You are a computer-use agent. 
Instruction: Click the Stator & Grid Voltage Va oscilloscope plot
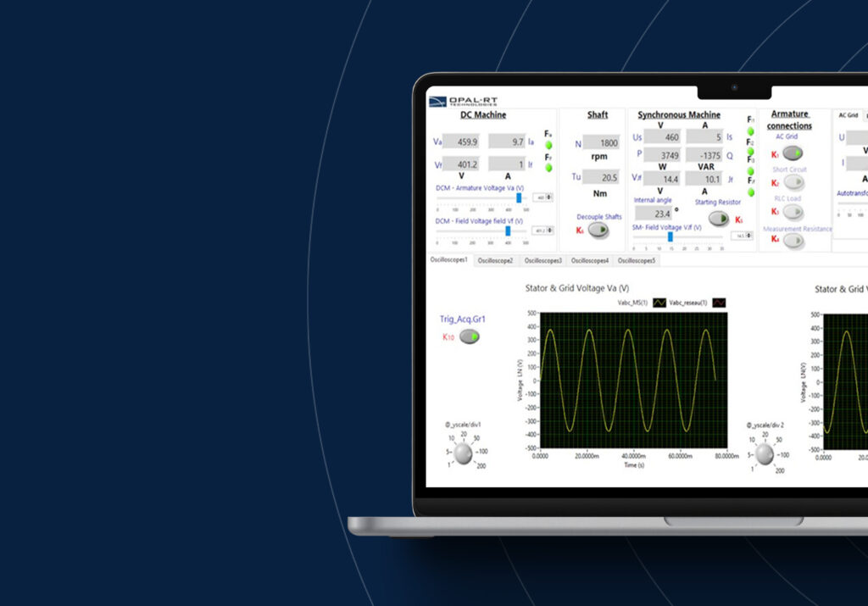[633, 381]
